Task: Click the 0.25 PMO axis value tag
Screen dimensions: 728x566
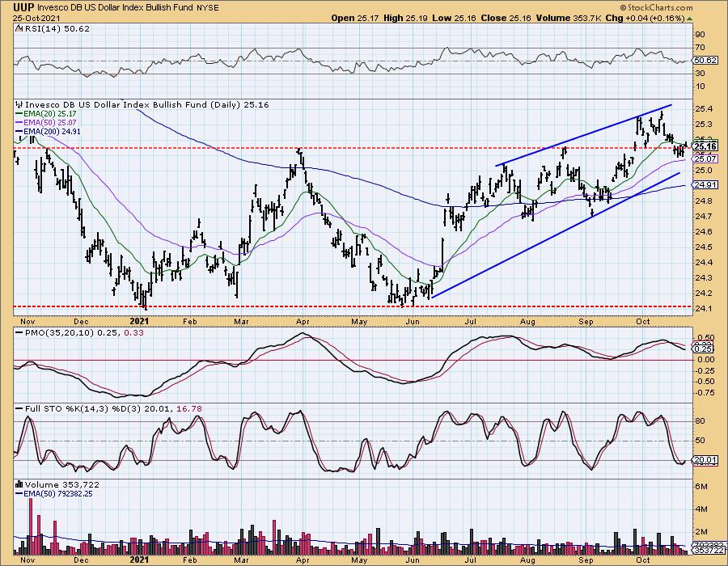Action: point(705,348)
